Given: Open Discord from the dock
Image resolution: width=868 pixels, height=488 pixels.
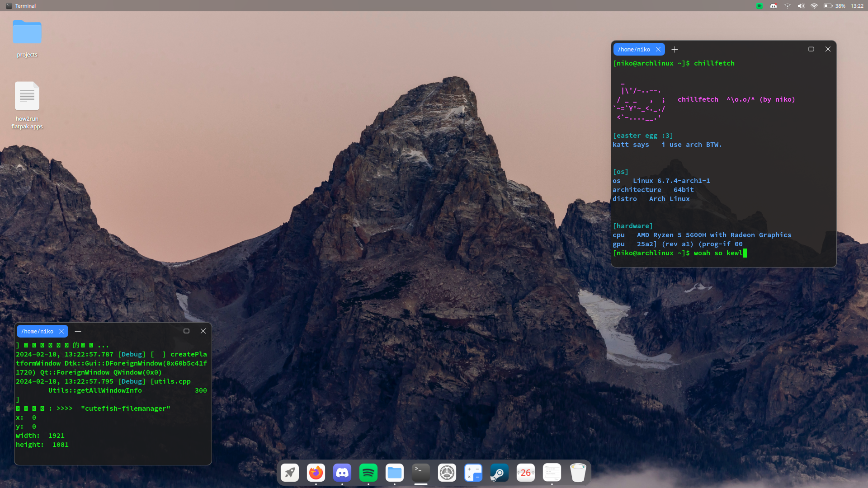Looking at the screenshot, I should (x=342, y=473).
